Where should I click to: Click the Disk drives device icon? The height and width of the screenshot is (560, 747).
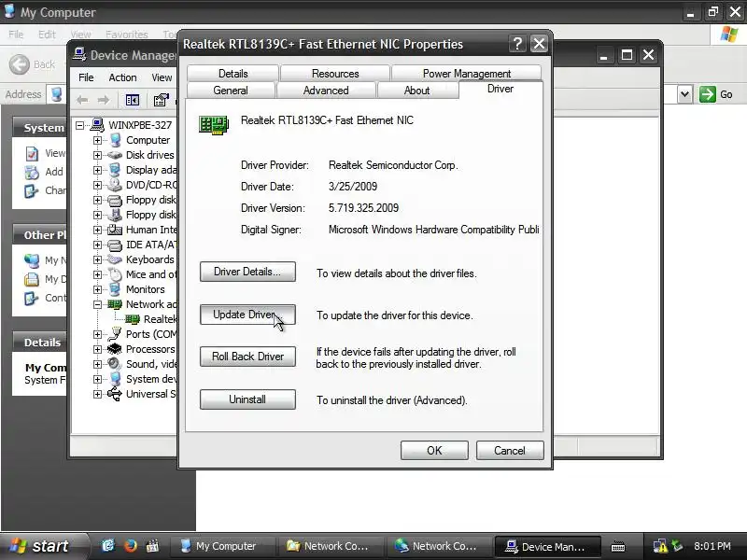tap(114, 155)
